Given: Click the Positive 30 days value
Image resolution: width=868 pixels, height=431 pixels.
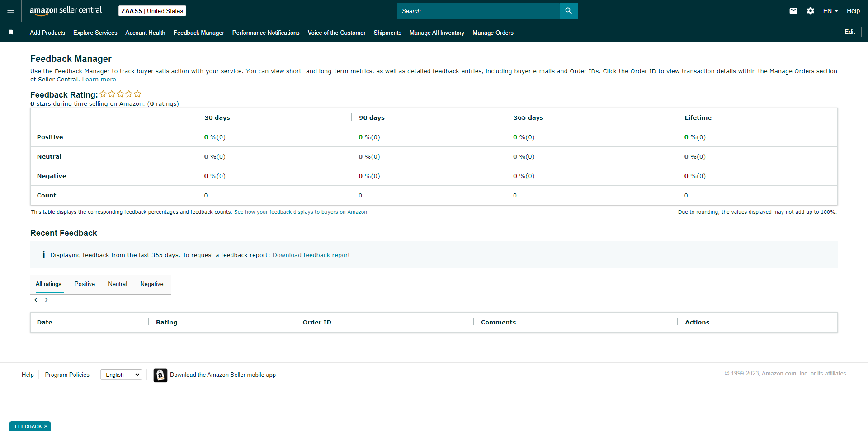Looking at the screenshot, I should point(215,137).
